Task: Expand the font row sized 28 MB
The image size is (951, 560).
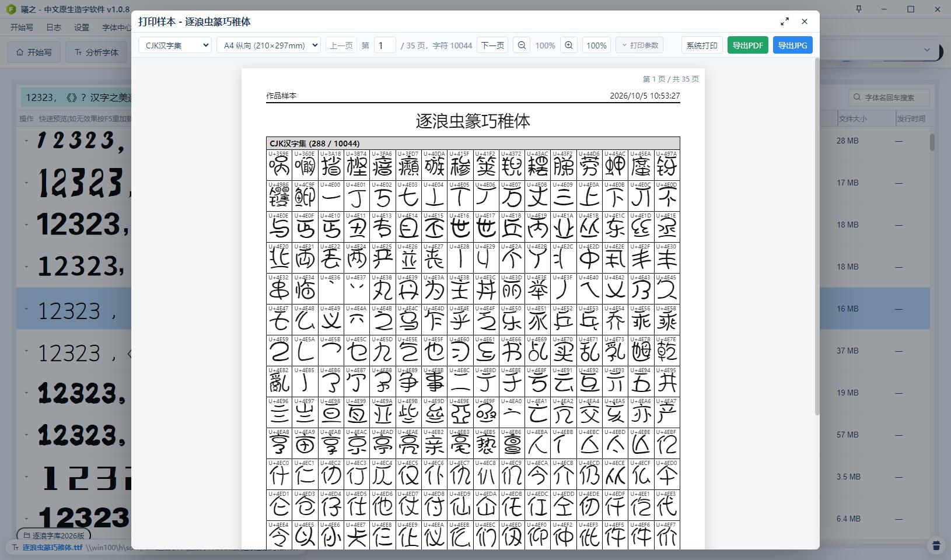Action: pos(26,141)
